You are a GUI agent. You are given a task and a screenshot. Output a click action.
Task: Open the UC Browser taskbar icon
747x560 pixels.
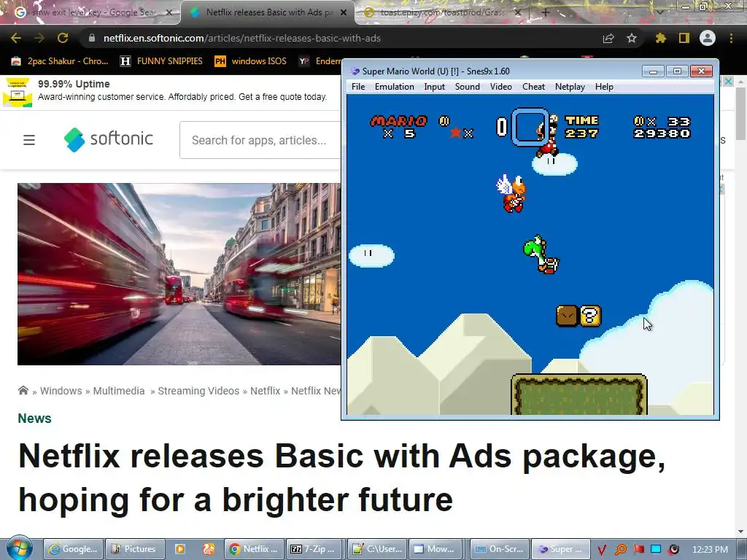pos(209,549)
